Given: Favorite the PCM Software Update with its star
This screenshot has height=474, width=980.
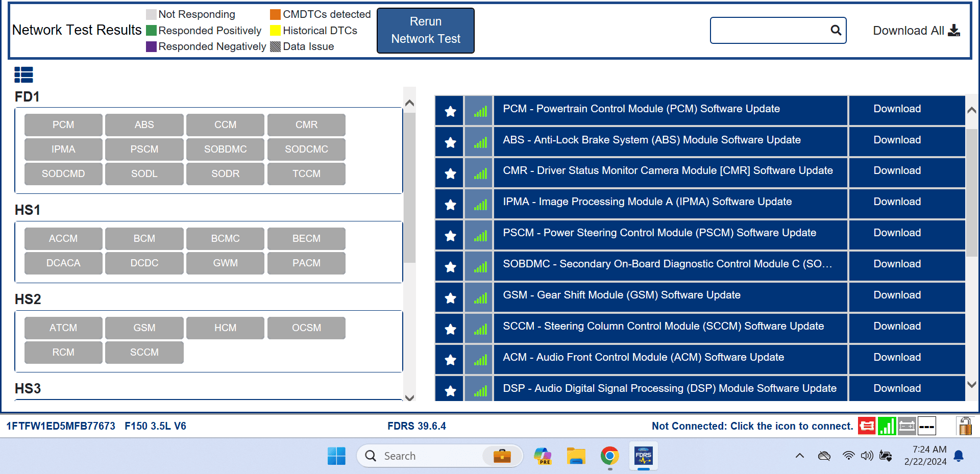Looking at the screenshot, I should [449, 110].
